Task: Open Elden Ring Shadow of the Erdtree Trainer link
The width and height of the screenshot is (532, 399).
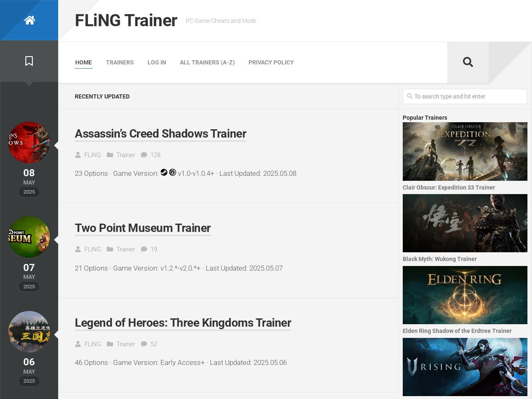Action: (457, 331)
